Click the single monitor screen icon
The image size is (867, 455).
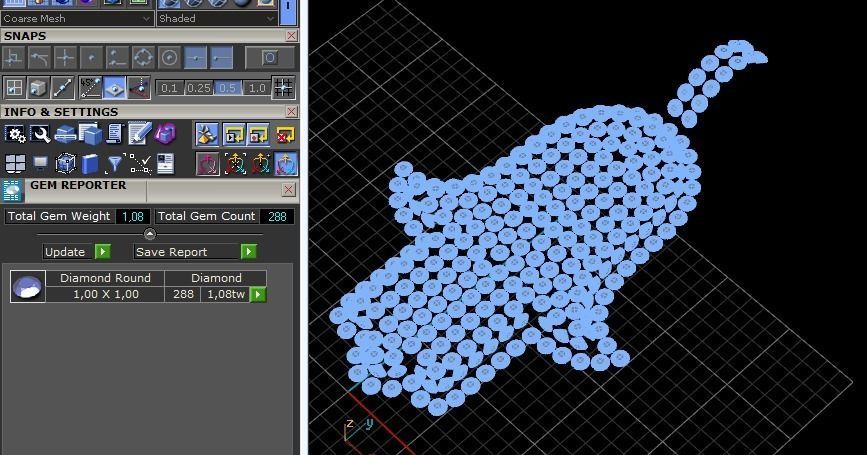tap(40, 164)
